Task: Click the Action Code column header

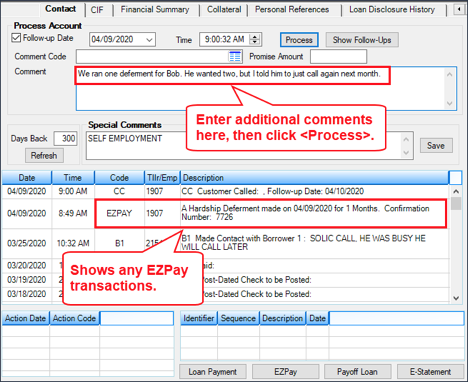Action: click(x=74, y=318)
